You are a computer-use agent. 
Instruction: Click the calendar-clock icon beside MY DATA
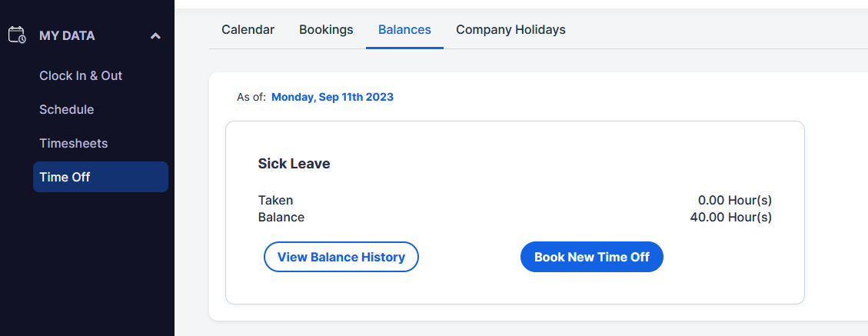[17, 35]
